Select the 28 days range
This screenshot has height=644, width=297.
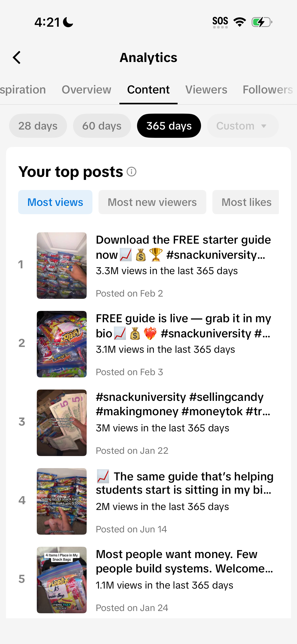coord(38,126)
